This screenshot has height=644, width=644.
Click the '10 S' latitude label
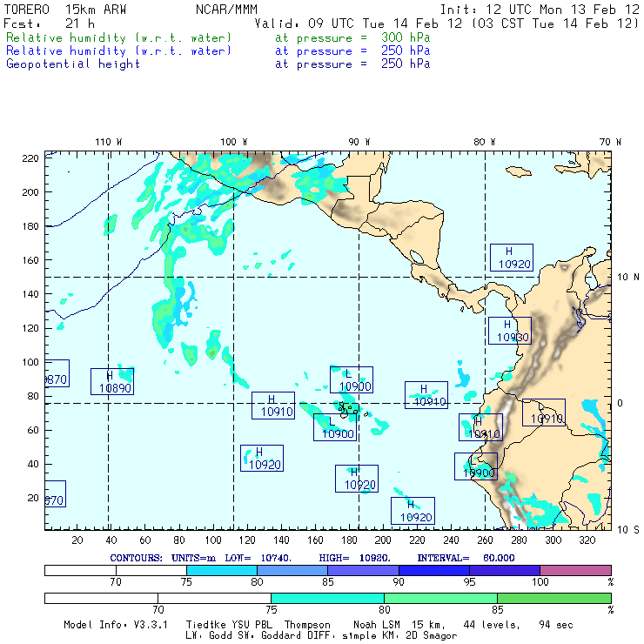[x=628, y=530]
